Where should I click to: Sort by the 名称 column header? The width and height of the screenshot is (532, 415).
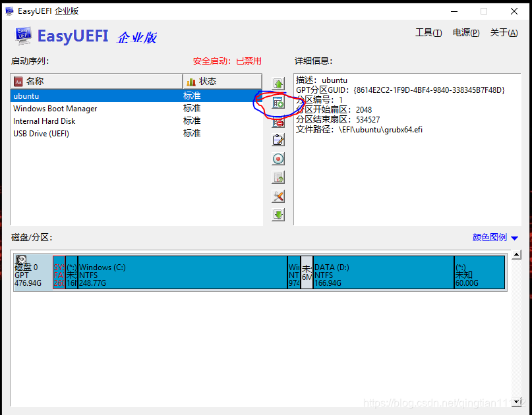pyautogui.click(x=97, y=82)
